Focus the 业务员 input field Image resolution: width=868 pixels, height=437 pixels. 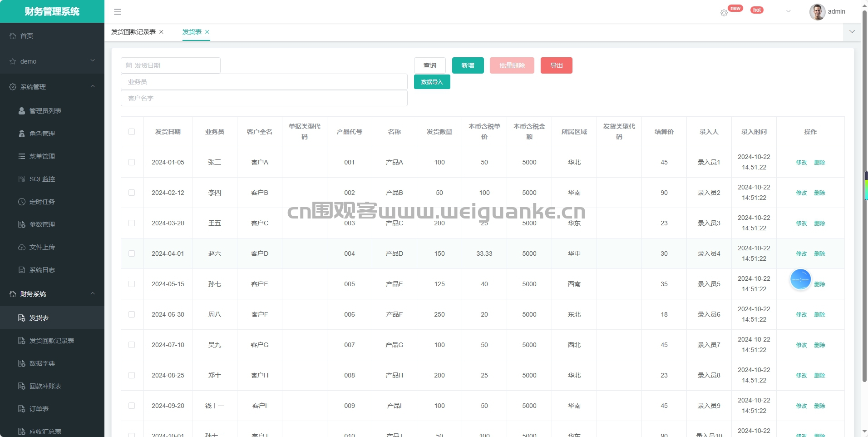[264, 82]
